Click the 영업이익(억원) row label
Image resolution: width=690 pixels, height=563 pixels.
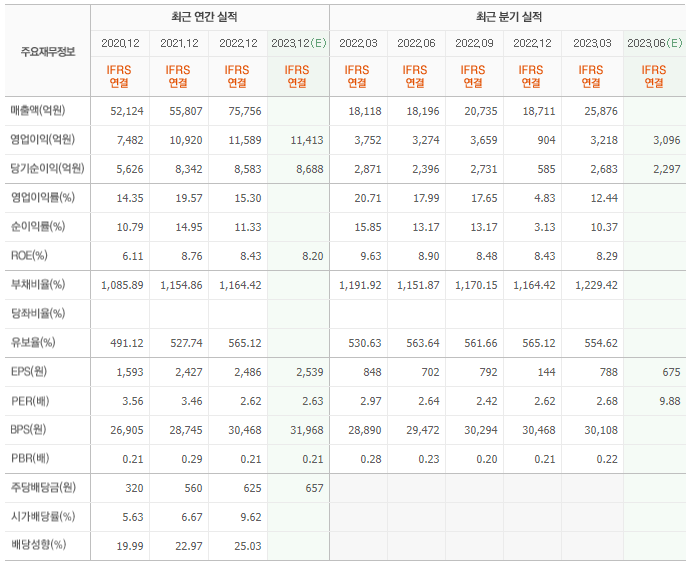click(x=43, y=140)
